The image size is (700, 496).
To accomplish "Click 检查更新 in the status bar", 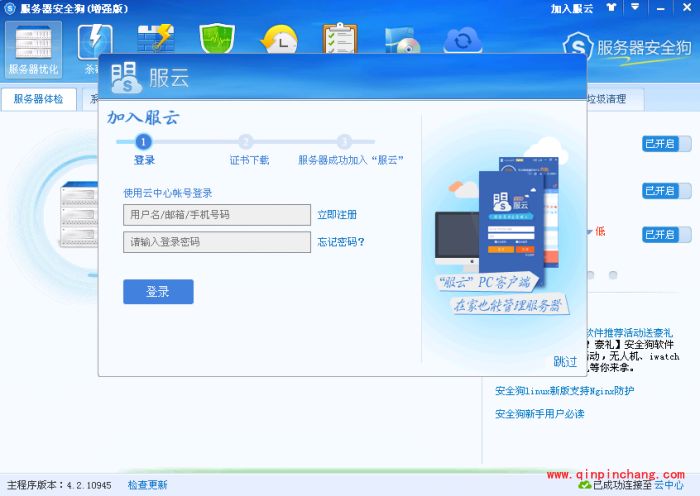I will click(147, 485).
